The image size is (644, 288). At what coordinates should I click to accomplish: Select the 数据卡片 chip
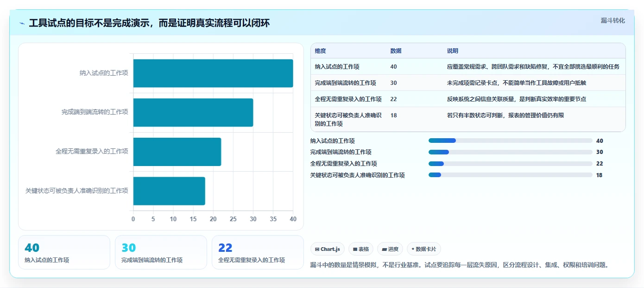pos(424,249)
